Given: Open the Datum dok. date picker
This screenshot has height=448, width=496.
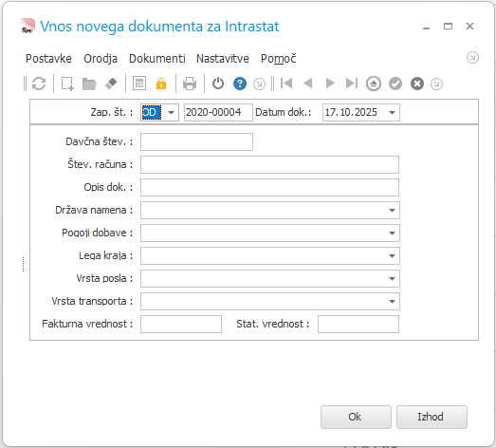Looking at the screenshot, I should tap(392, 112).
